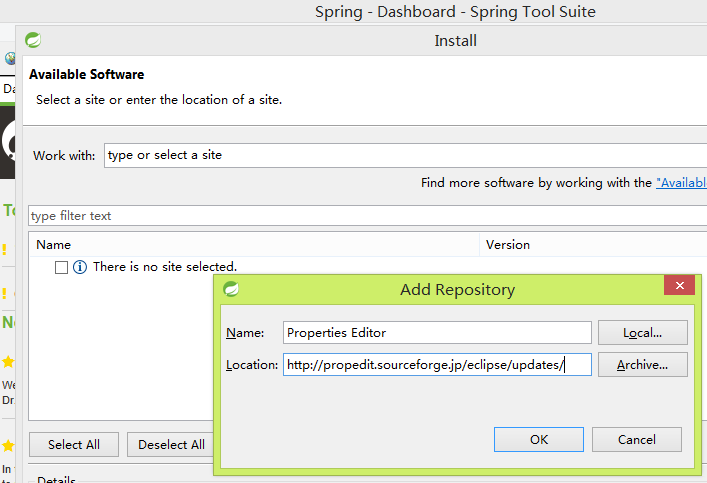Click the repository Name field
The height and width of the screenshot is (483, 707).
click(437, 333)
